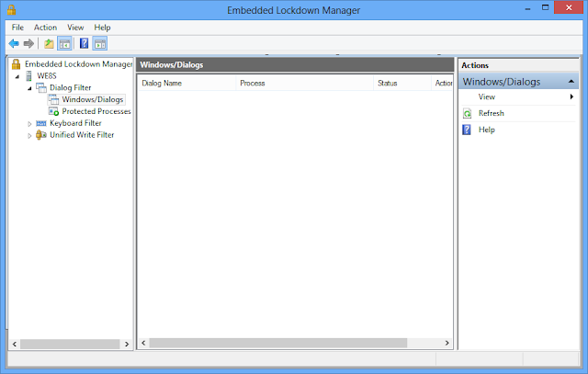Select Dialog Filter in the tree

[x=70, y=88]
